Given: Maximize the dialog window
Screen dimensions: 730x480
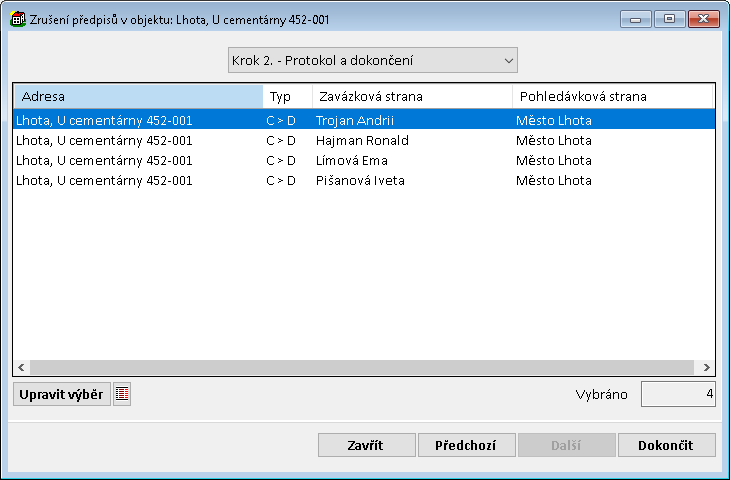Looking at the screenshot, I should click(669, 19).
